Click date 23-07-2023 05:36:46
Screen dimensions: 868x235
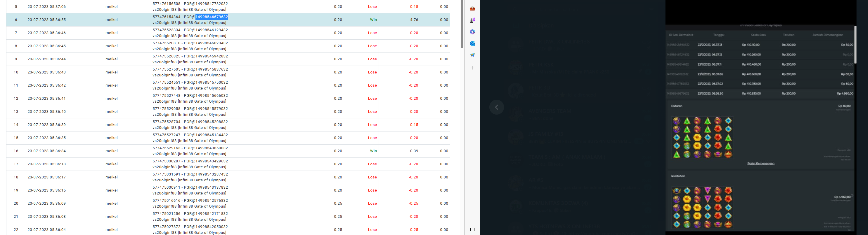coord(47,33)
